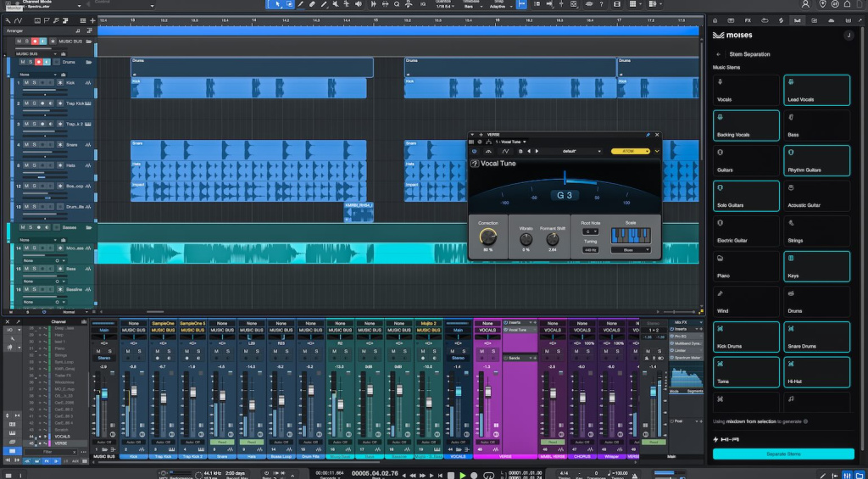Screen dimensions: 868x479
Task: Click the Arranger track label
Action: point(14,31)
